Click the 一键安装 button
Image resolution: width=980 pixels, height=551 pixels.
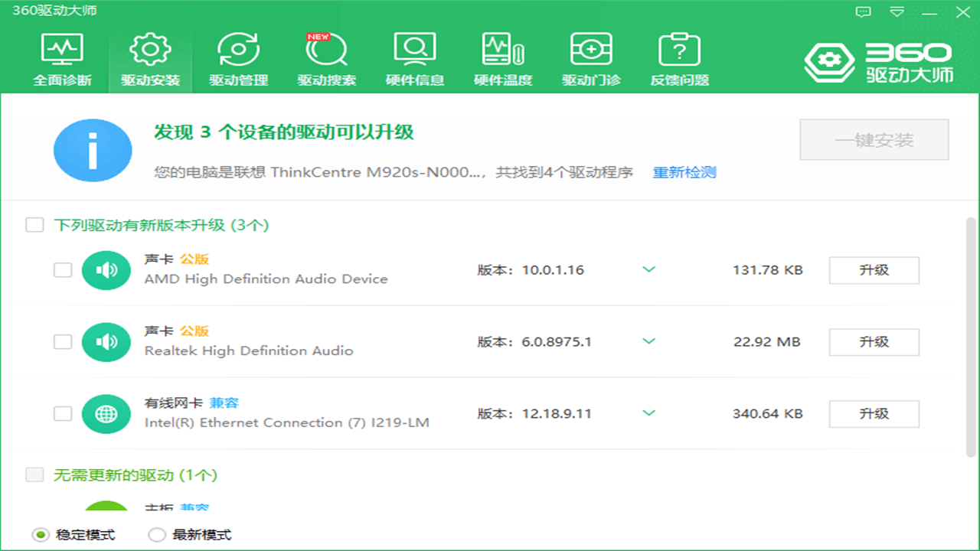click(x=874, y=140)
